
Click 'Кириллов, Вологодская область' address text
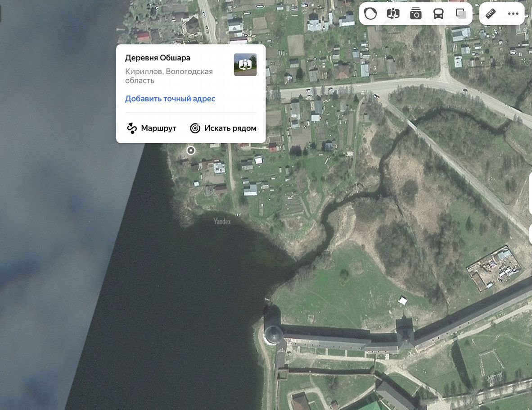(x=169, y=76)
